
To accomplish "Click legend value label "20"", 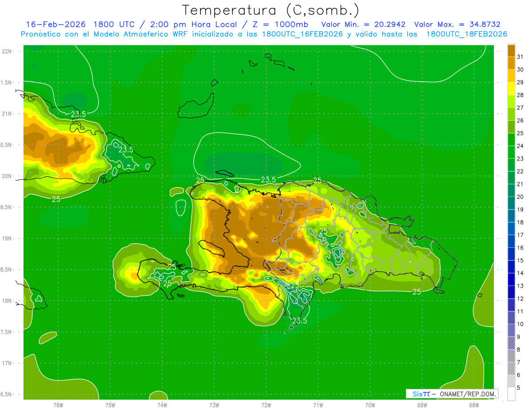I will pos(520,197).
